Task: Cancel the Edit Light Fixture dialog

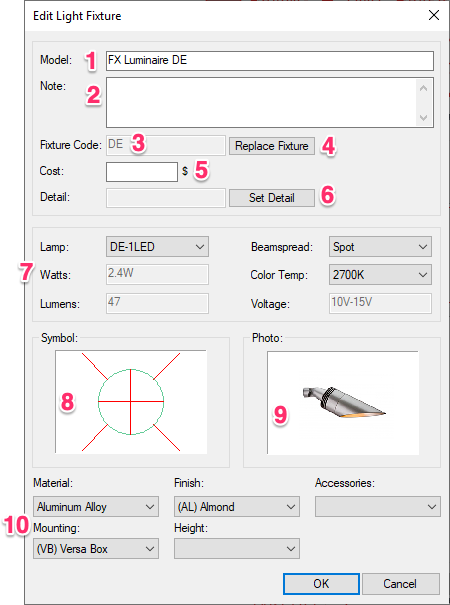Action: [400, 584]
